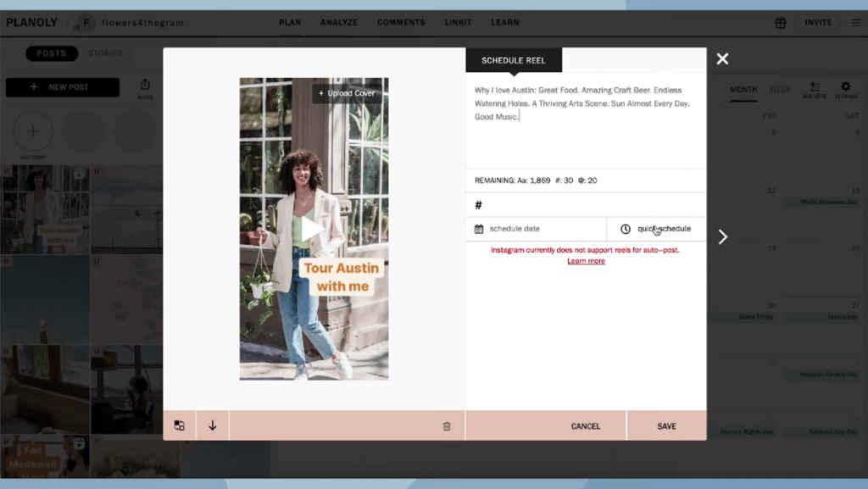
Task: Click the NEW POST button
Action: [x=63, y=86]
